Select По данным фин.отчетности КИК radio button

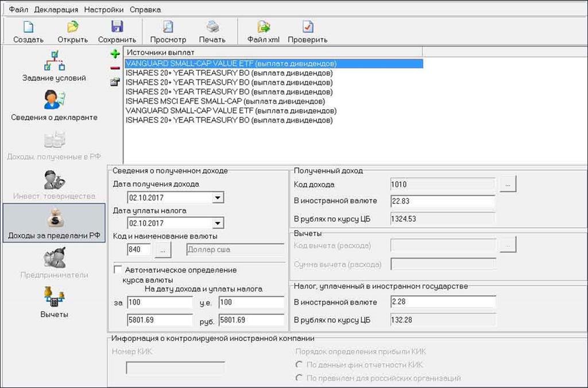(x=299, y=364)
